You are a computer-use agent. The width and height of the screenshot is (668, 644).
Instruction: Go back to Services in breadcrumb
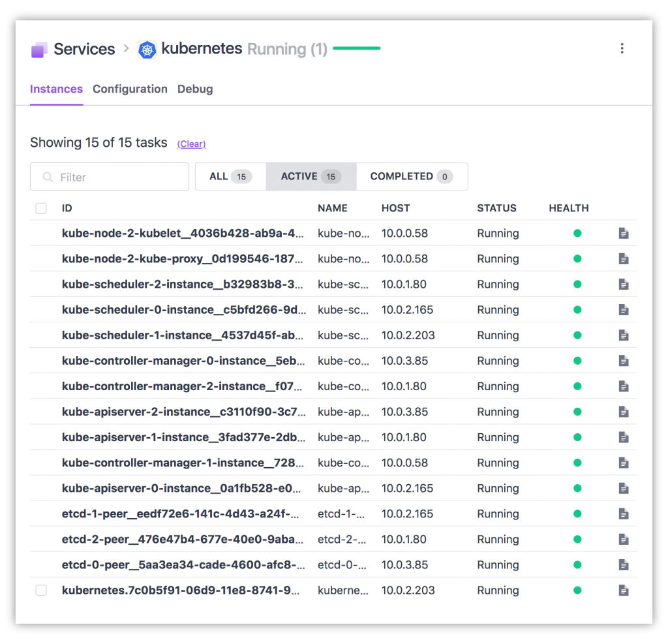[x=84, y=49]
